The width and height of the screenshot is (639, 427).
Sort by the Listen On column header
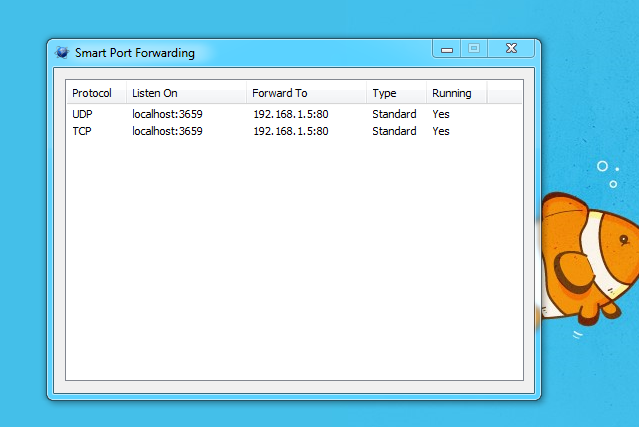186,93
